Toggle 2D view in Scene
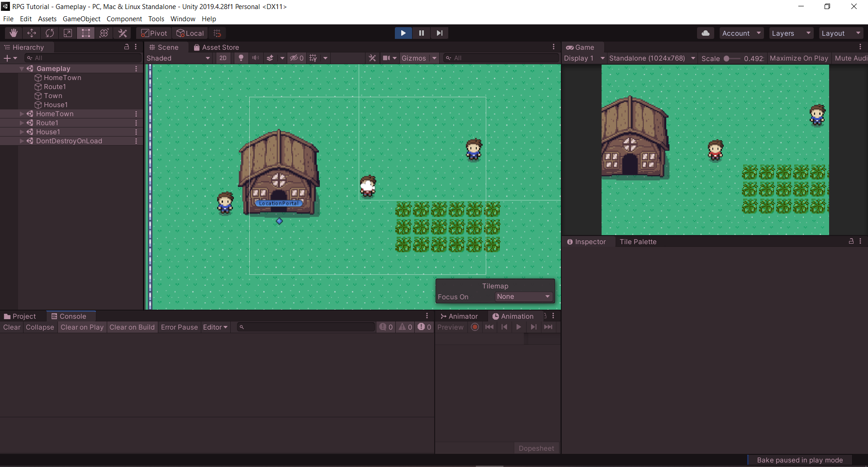This screenshot has width=868, height=467. (223, 58)
